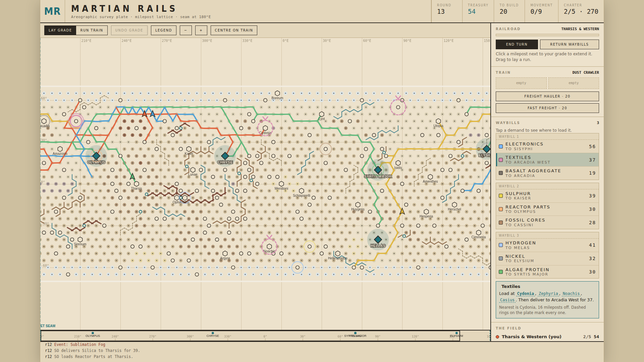Zoom out with the minus button
The image size is (644, 362).
185,30
